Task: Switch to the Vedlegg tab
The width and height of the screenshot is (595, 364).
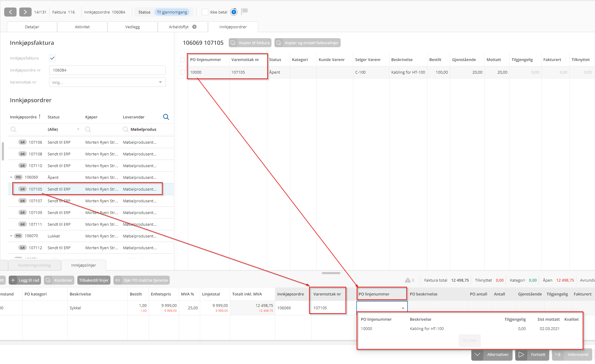Action: [x=132, y=27]
